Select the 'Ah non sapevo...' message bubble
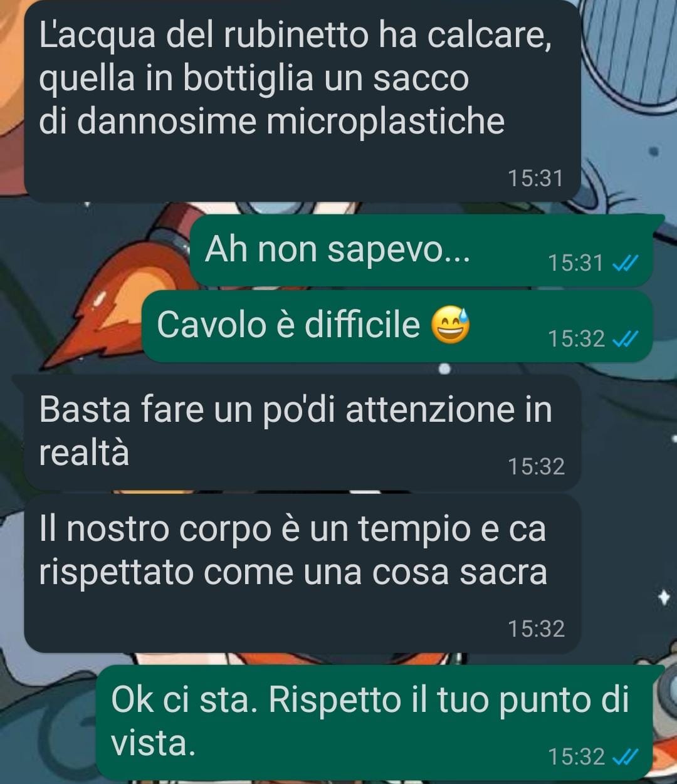The image size is (677, 784). tap(421, 251)
